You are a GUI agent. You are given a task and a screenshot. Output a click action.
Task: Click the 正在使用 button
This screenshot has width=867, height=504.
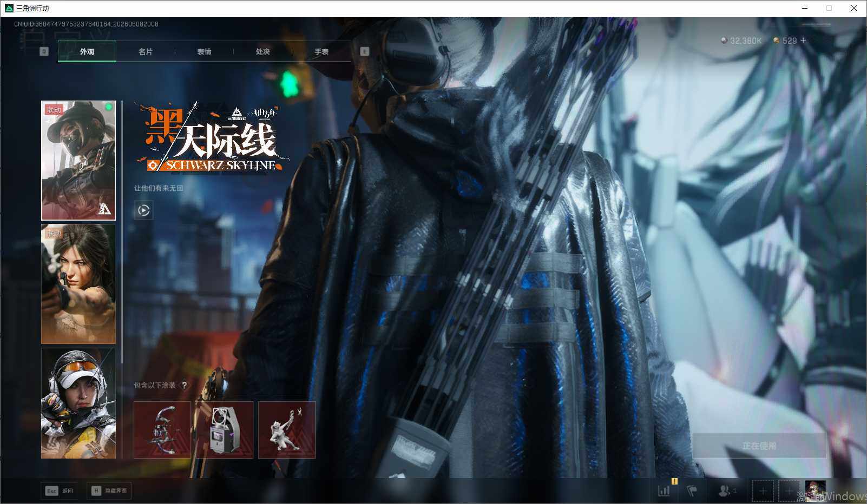click(759, 446)
